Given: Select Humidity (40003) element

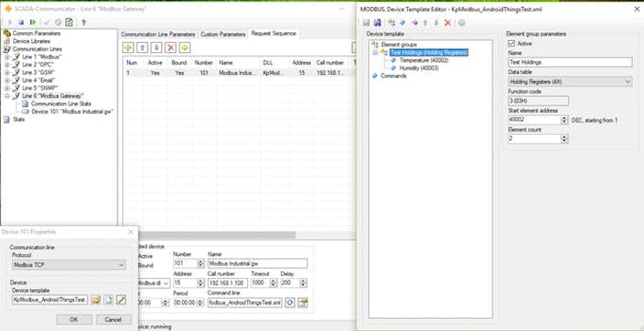Looking at the screenshot, I should (419, 68).
